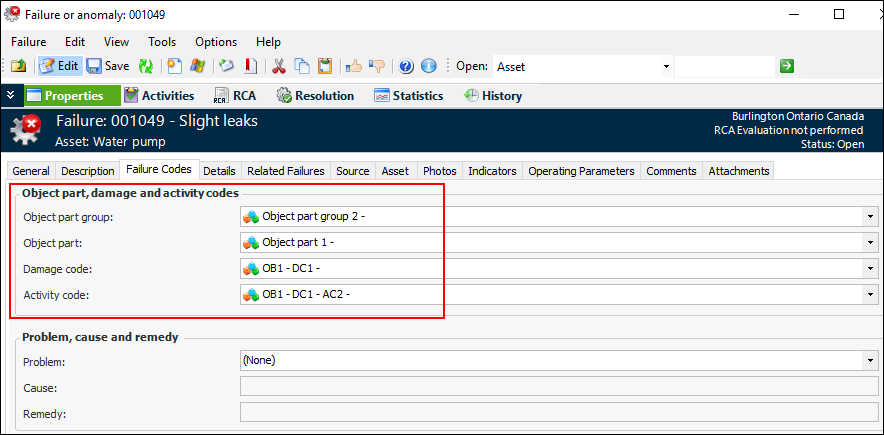This screenshot has width=884, height=435.
Task: Expand the Activity code dropdown arrow
Action: click(870, 295)
